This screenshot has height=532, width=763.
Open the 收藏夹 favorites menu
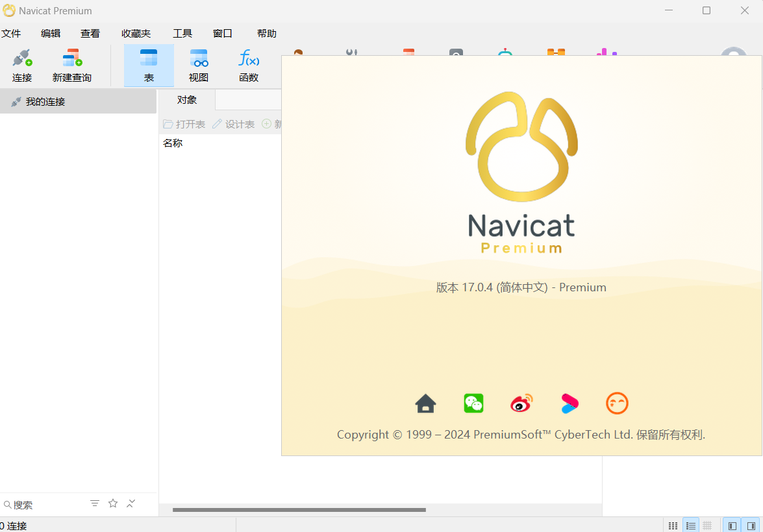(x=136, y=34)
